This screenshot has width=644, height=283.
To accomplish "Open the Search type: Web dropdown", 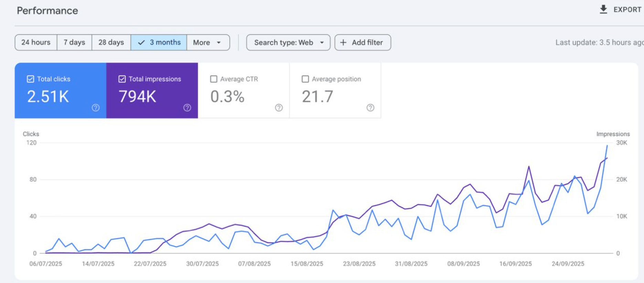I will (x=288, y=43).
